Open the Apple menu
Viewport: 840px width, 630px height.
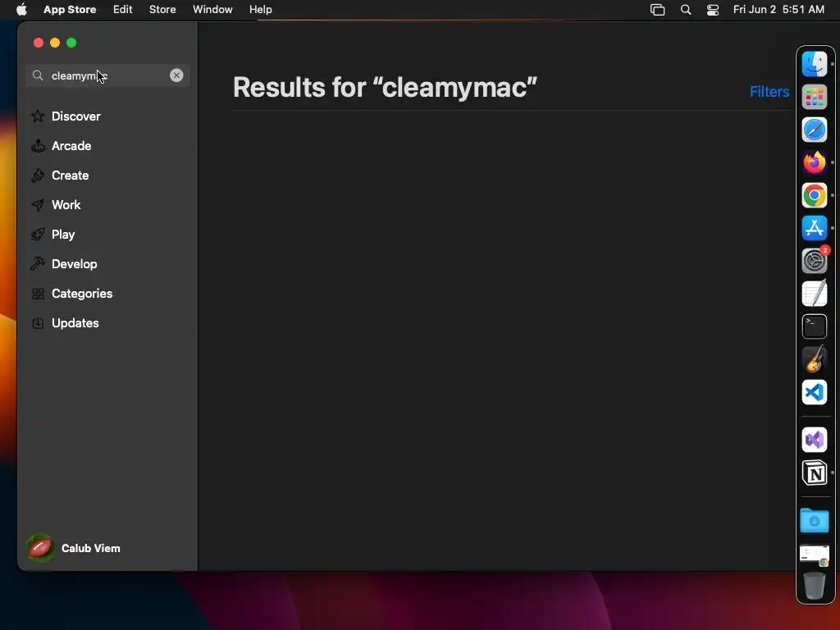click(x=21, y=10)
